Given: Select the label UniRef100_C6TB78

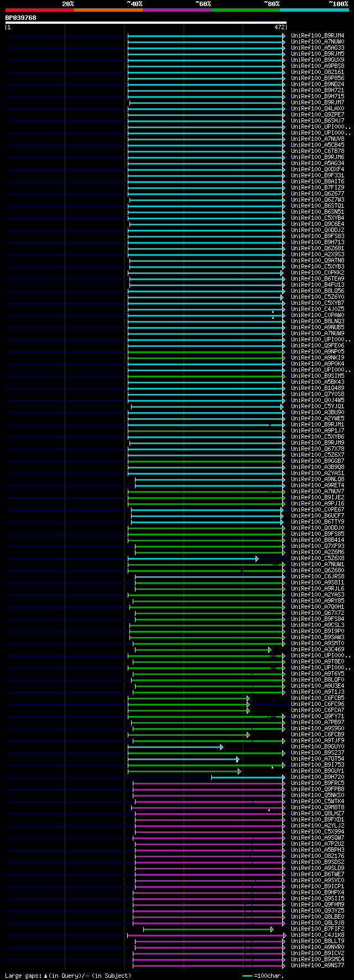Looking at the screenshot, I should coord(317,151).
